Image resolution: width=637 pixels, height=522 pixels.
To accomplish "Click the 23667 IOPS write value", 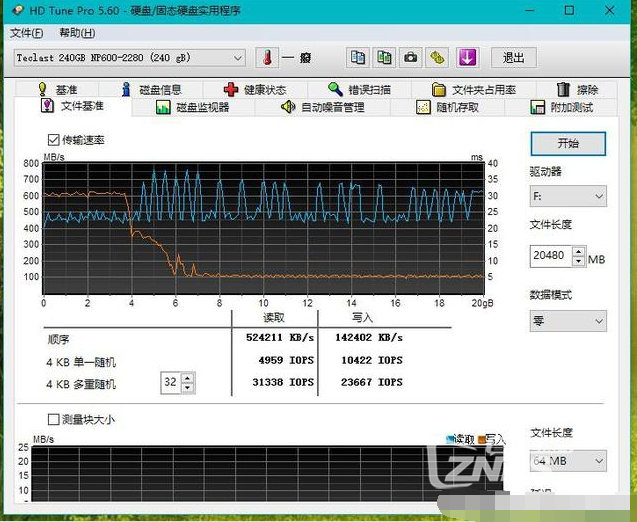I will click(372, 382).
